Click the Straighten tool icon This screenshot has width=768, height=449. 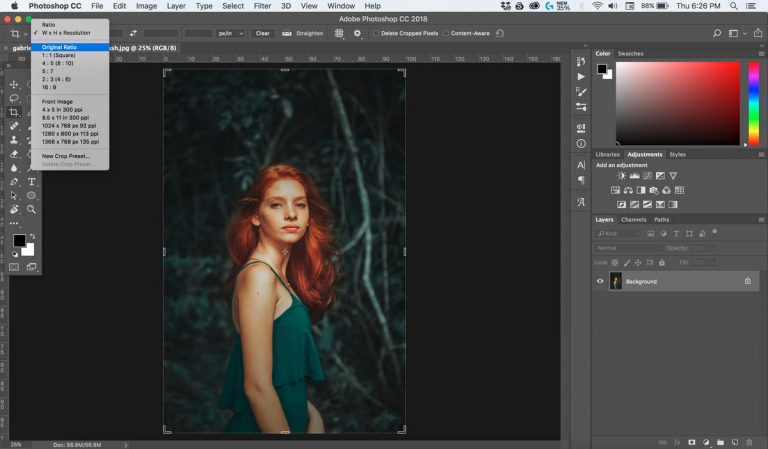coord(287,33)
